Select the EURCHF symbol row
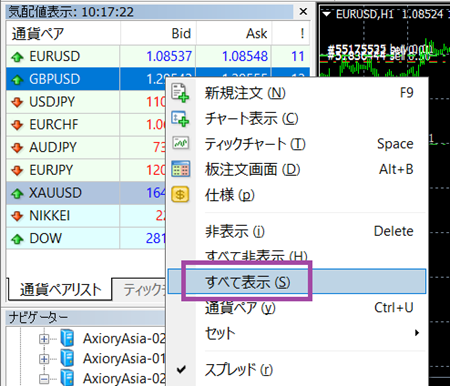Screen dimensions: 450x386 pos(86,124)
